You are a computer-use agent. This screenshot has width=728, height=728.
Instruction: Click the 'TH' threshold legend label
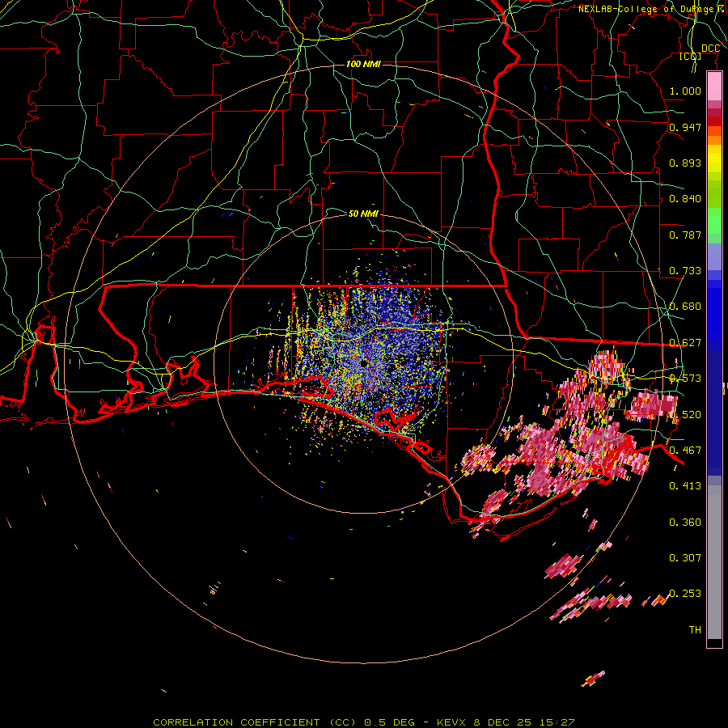pos(695,630)
